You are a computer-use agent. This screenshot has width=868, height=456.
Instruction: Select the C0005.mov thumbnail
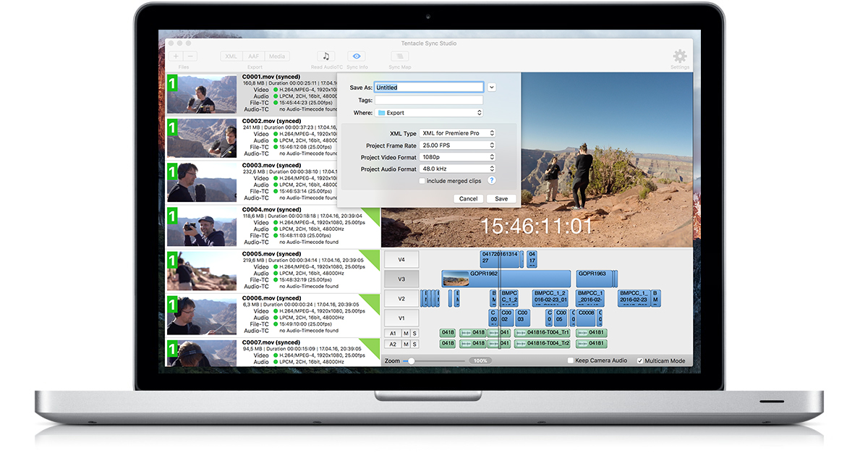pos(202,271)
